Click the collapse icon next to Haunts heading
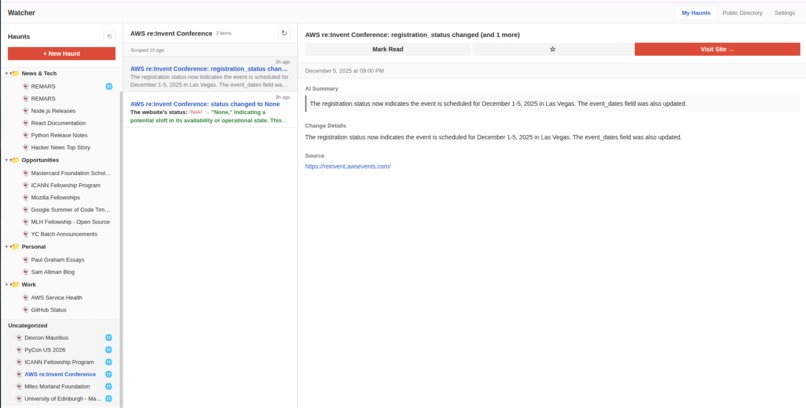Viewport: 806px width, 408px height. pyautogui.click(x=109, y=36)
